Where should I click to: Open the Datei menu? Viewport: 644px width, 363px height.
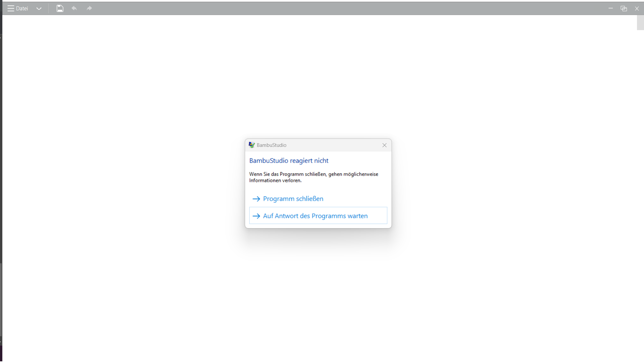pyautogui.click(x=22, y=8)
